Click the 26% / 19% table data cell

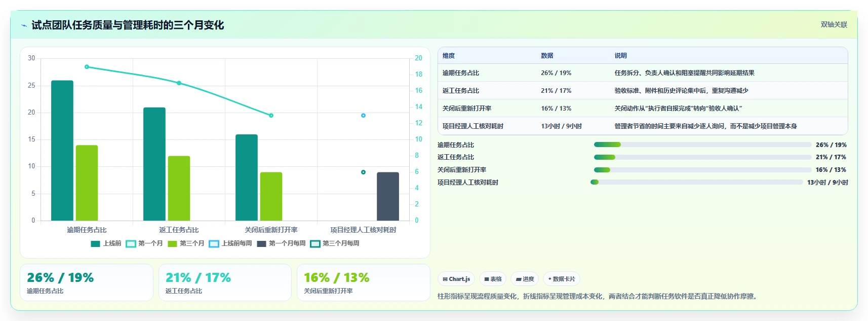556,73
